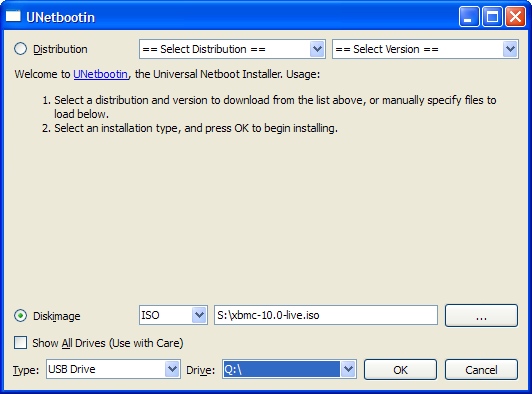
Task: Close the UNetbootin window
Action: (x=515, y=16)
